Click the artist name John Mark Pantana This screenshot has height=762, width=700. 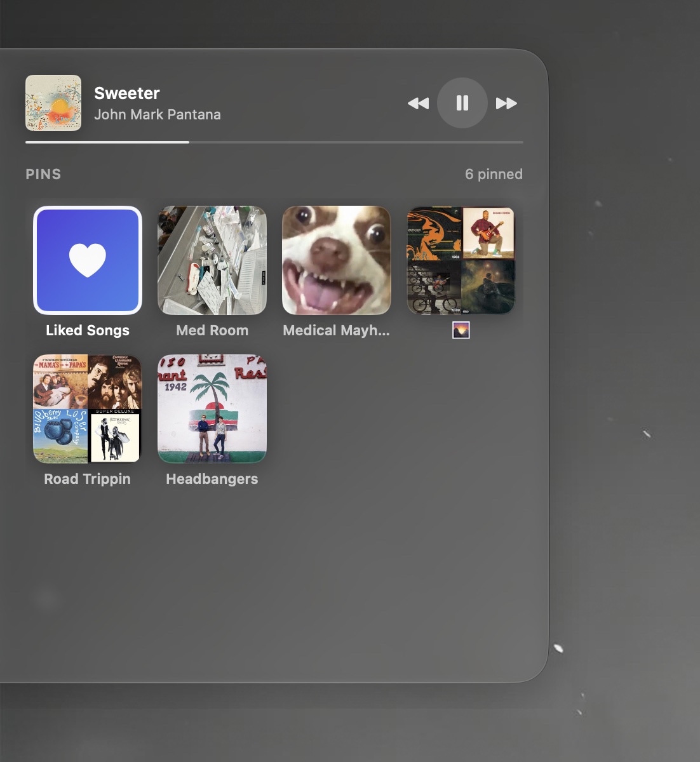click(158, 115)
